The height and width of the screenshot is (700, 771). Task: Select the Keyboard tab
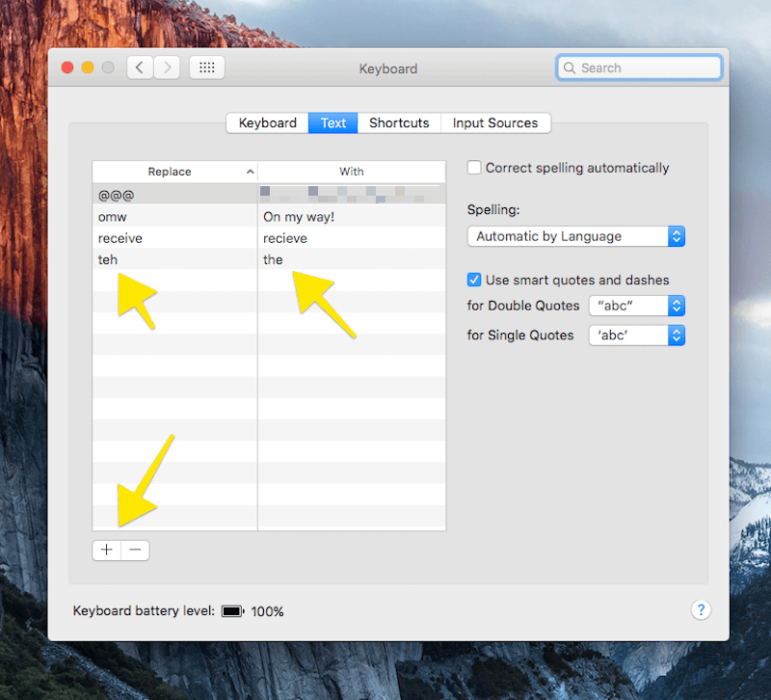(x=267, y=122)
